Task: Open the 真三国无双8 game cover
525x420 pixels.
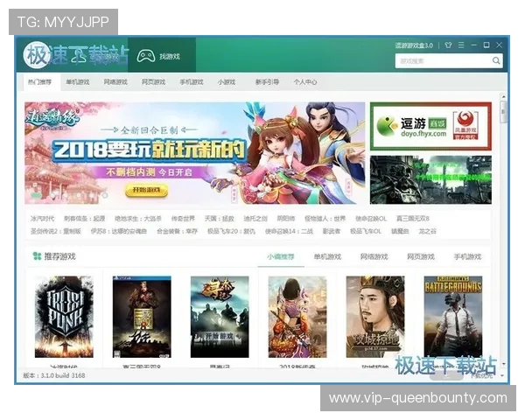Action: (x=142, y=317)
